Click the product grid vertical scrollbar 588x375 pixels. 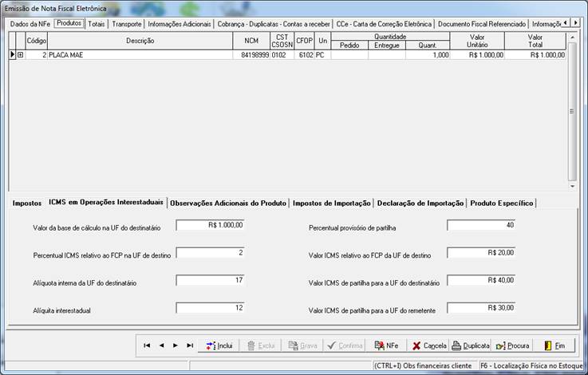pos(572,112)
